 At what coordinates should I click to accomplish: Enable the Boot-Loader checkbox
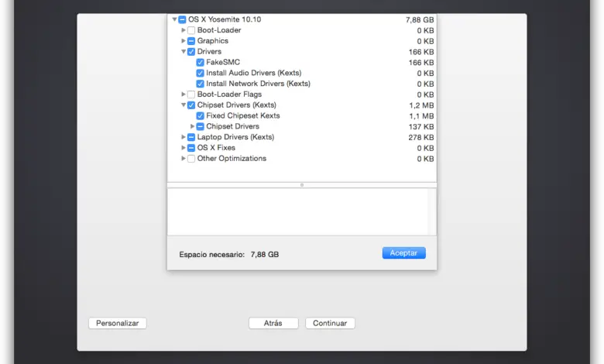point(191,30)
